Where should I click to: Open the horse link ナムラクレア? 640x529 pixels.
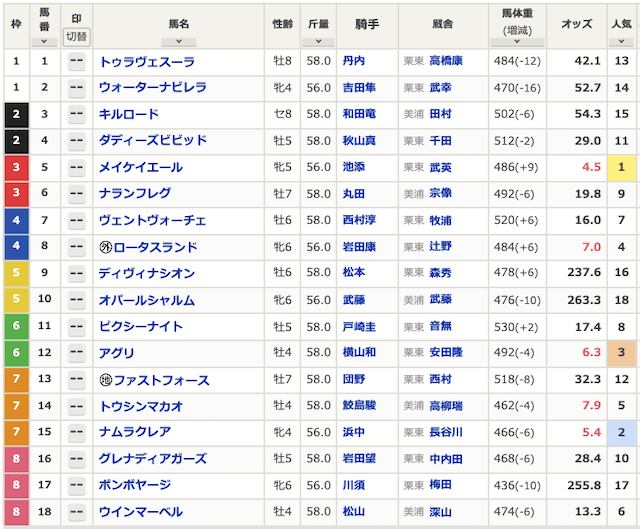135,432
